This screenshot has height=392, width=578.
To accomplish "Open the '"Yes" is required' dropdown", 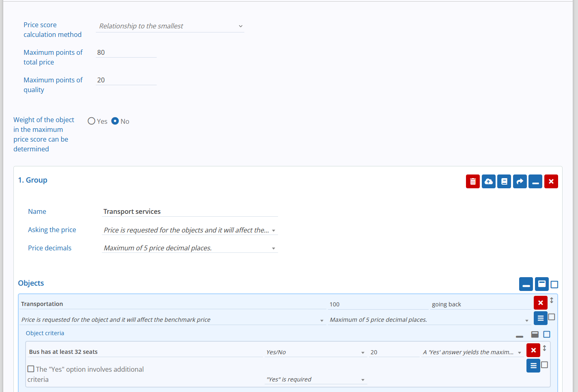I will [316, 379].
